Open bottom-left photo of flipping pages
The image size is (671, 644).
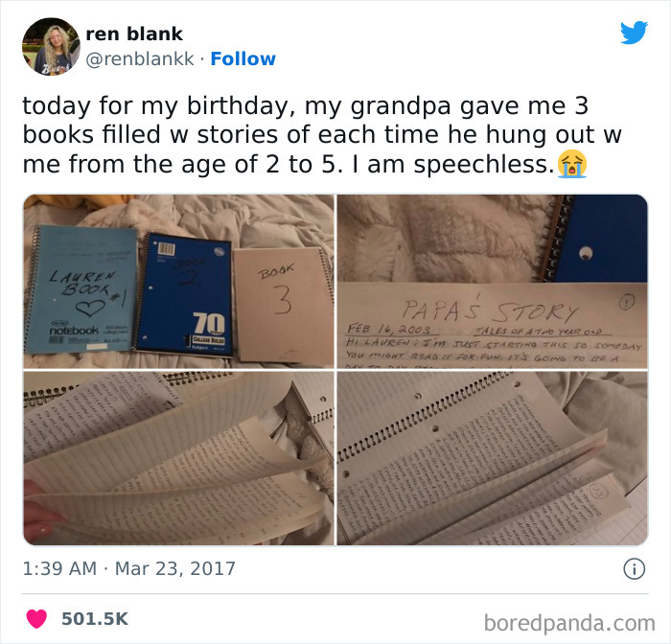pyautogui.click(x=178, y=458)
